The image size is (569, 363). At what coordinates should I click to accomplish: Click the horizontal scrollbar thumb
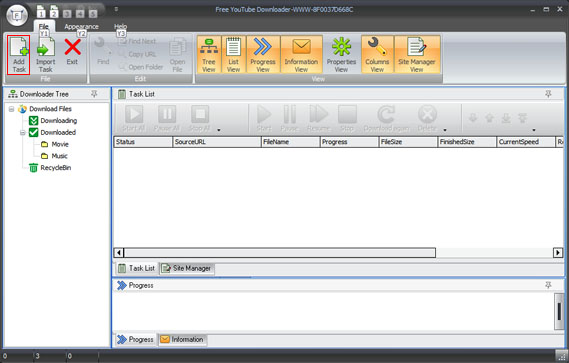[280, 252]
